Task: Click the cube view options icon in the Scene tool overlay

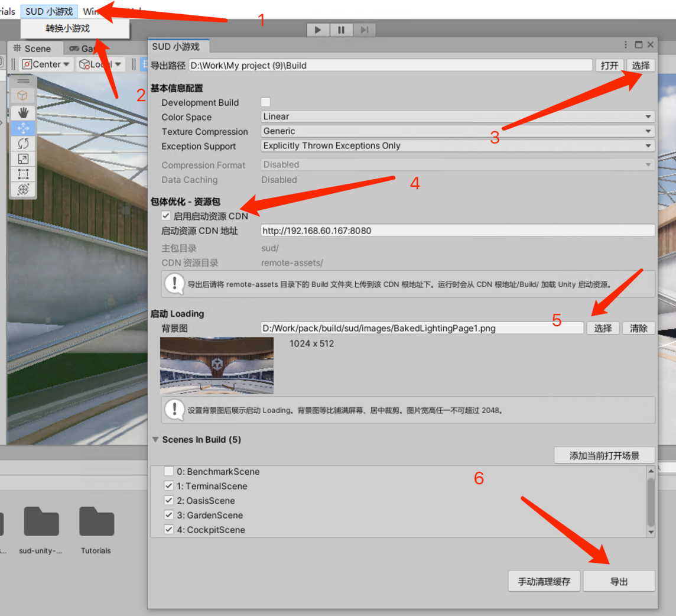Action: tap(22, 95)
